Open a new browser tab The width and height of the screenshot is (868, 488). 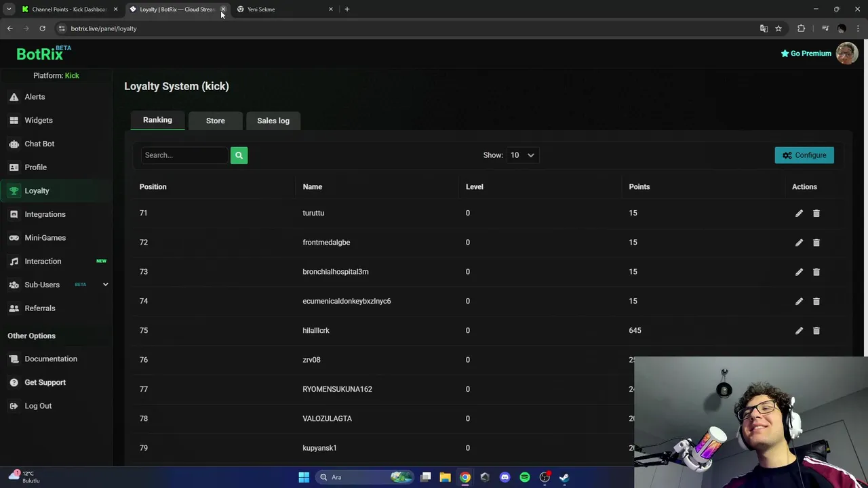(x=347, y=9)
